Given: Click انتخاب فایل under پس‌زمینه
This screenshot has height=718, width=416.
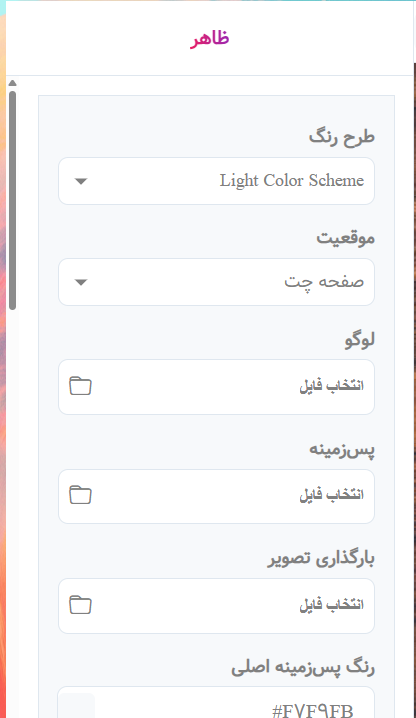Looking at the screenshot, I should point(332,495).
